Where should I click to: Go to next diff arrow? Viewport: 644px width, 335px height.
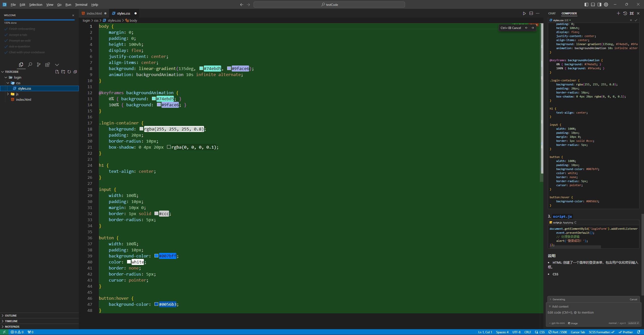(533, 28)
